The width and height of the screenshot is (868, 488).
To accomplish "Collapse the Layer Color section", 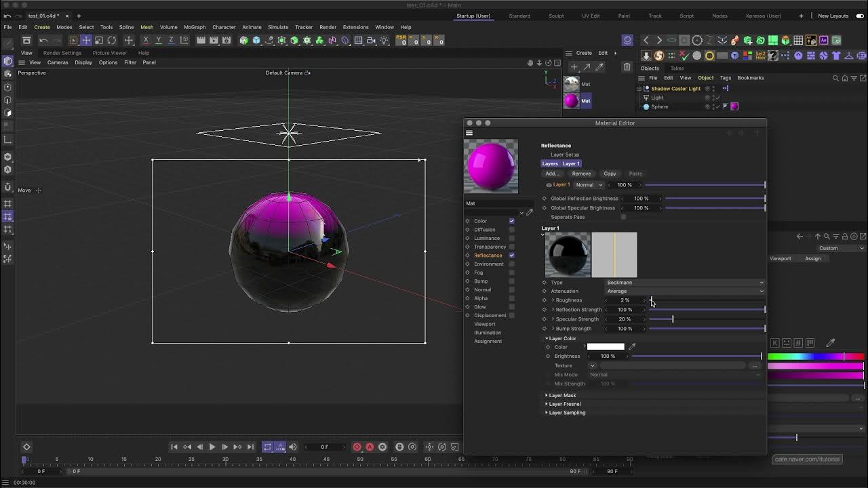I will (x=547, y=339).
